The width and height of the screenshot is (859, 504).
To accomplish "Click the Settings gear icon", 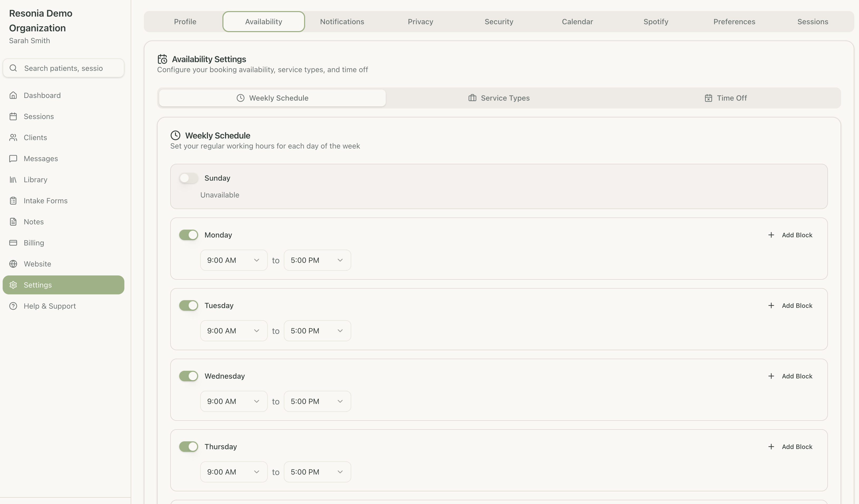I will pos(13,285).
